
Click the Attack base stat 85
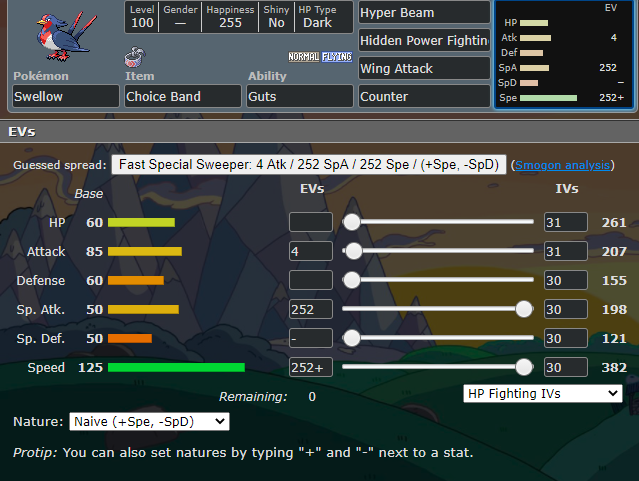click(95, 252)
